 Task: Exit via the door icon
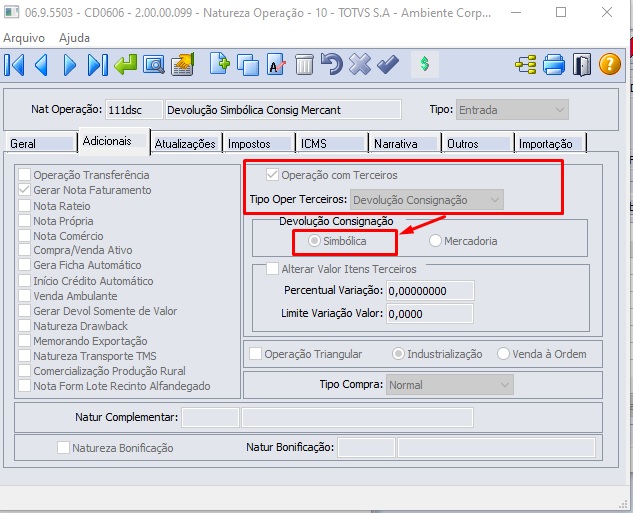pyautogui.click(x=582, y=65)
